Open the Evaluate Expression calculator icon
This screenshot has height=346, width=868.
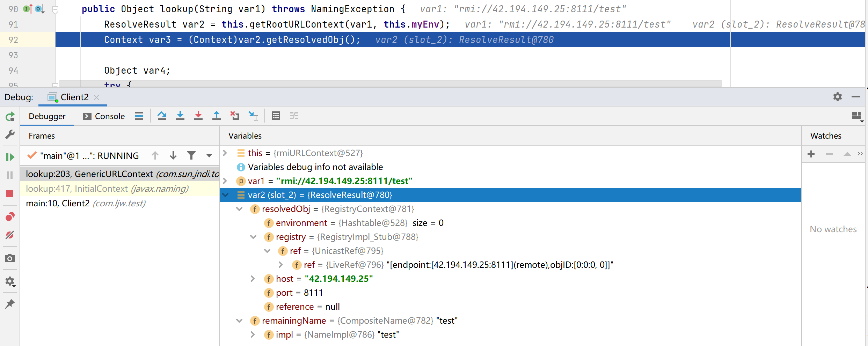pos(276,116)
